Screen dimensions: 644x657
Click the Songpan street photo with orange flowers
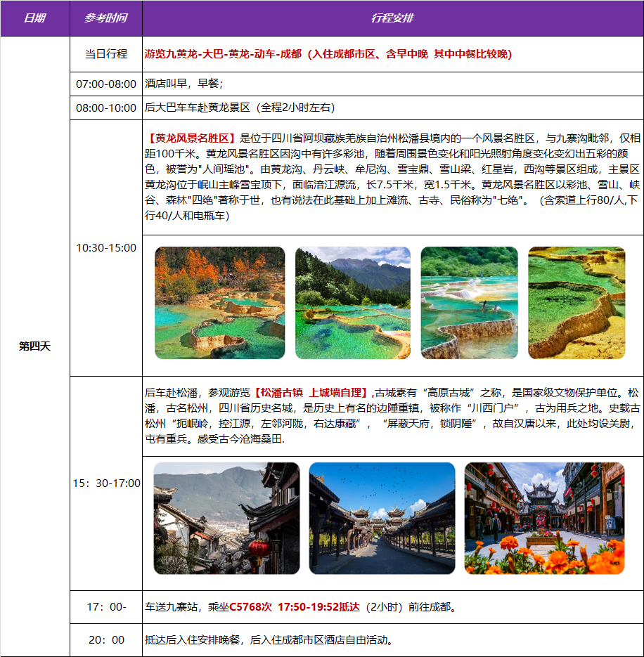(x=544, y=518)
